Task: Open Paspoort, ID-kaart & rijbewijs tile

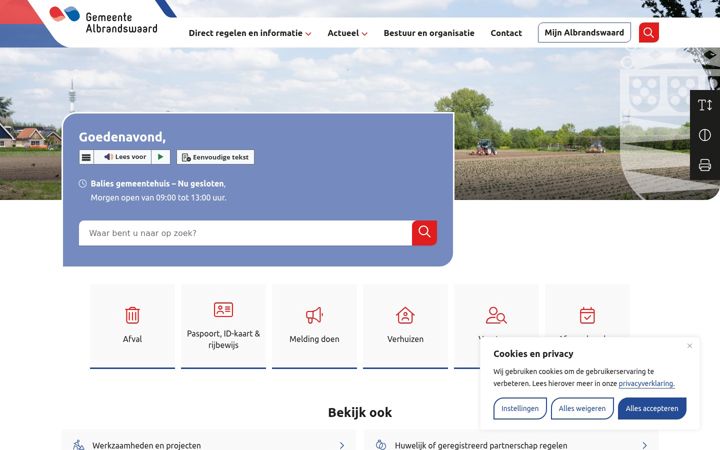Action: (223, 326)
